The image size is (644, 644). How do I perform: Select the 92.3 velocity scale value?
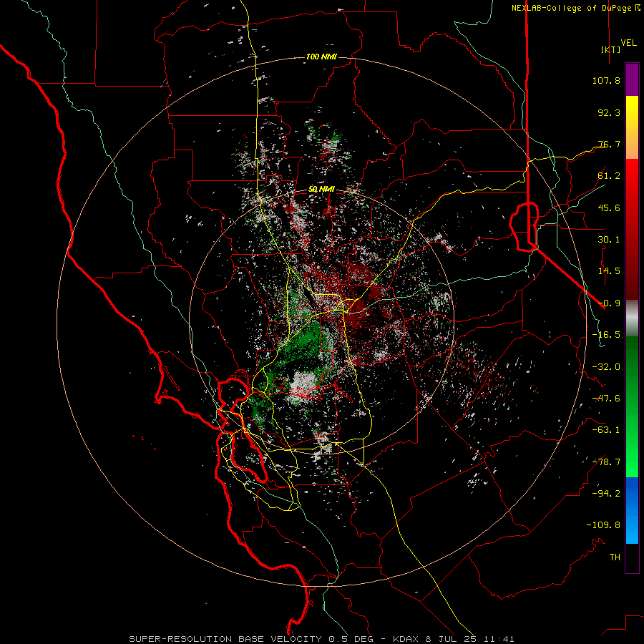click(609, 112)
